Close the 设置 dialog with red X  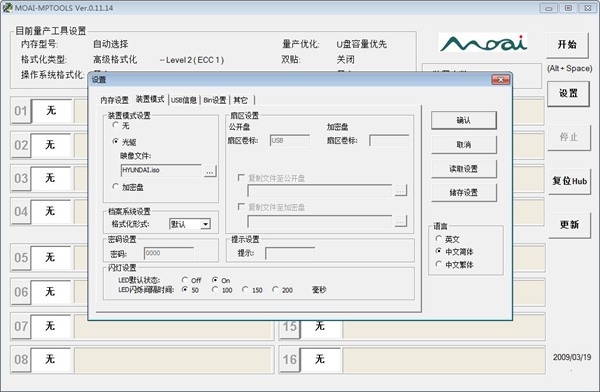[x=501, y=79]
